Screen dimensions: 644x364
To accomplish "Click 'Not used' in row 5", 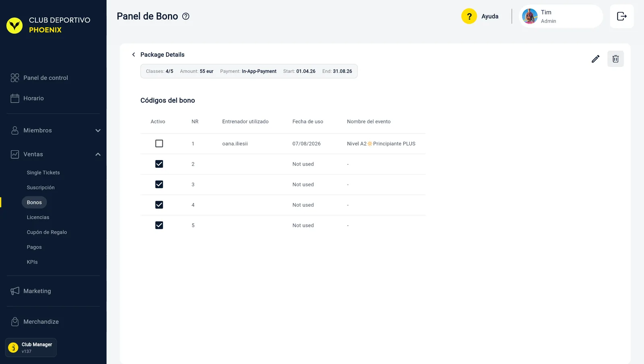I will [303, 226].
